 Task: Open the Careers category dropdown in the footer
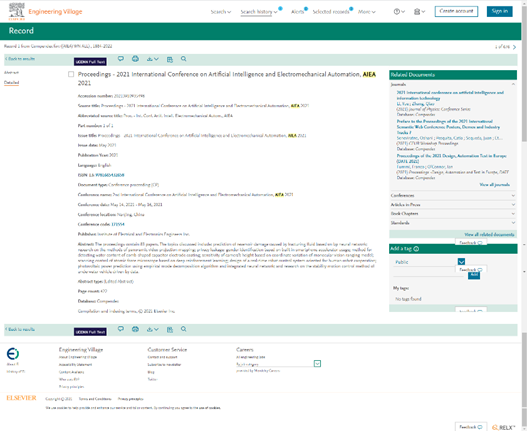click(x=317, y=364)
